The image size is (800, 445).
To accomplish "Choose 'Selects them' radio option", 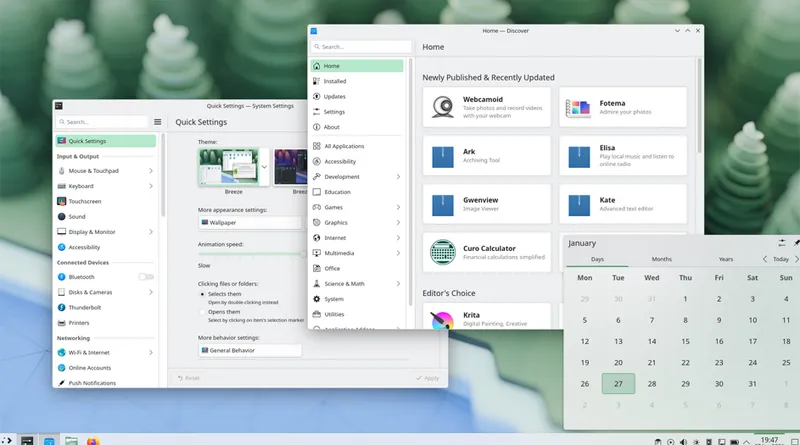I will (x=202, y=294).
